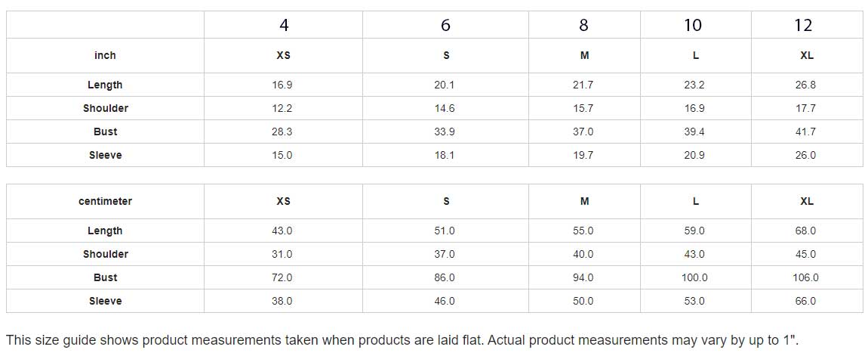Click the XS label in inch table
868x356 pixels.
pos(283,56)
